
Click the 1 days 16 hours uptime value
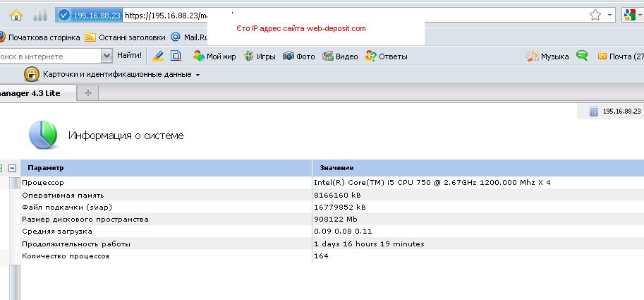[x=369, y=244]
